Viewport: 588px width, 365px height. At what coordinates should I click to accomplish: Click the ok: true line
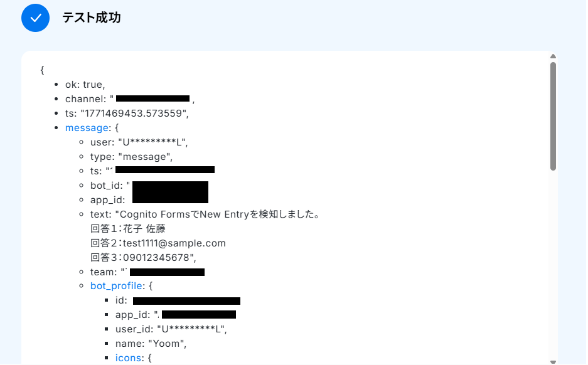85,85
